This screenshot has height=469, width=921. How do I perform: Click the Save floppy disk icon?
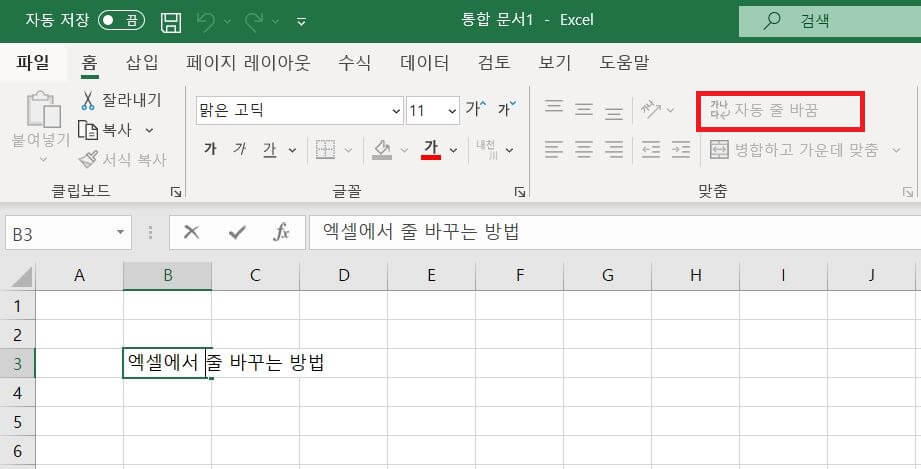[x=171, y=22]
